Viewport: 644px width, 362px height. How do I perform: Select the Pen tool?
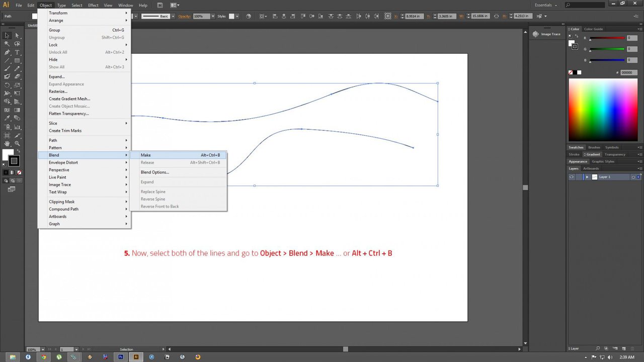(x=7, y=52)
